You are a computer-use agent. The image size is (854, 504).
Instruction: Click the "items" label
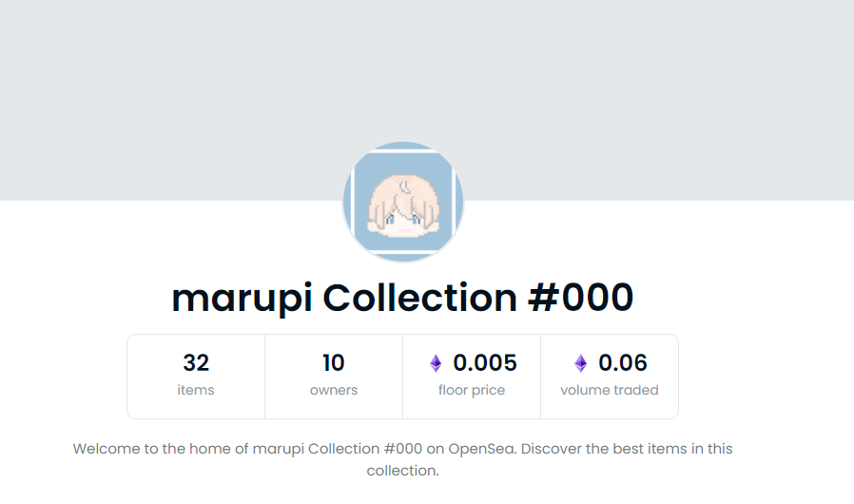click(196, 390)
